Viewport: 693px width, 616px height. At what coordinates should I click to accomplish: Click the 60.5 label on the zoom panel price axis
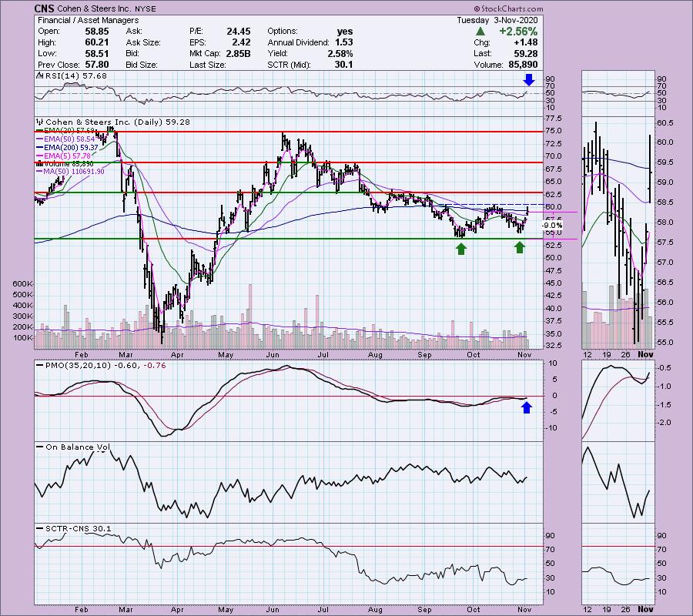665,123
